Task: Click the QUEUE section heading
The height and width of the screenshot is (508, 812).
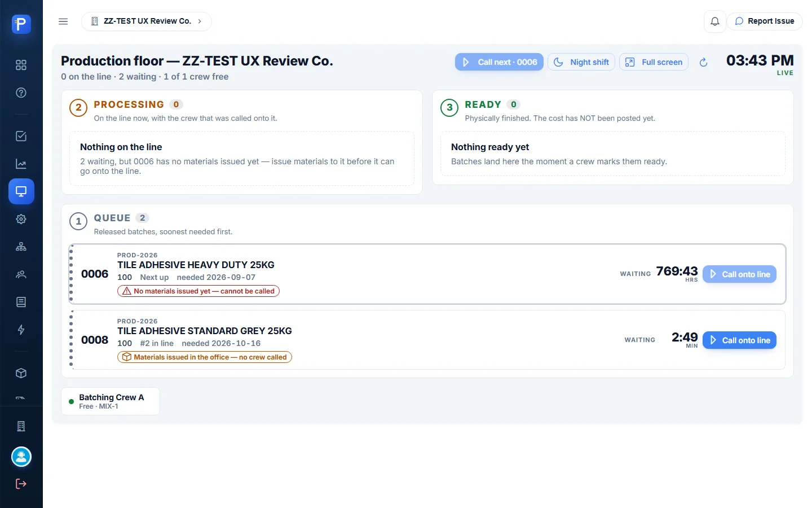Action: 112,218
